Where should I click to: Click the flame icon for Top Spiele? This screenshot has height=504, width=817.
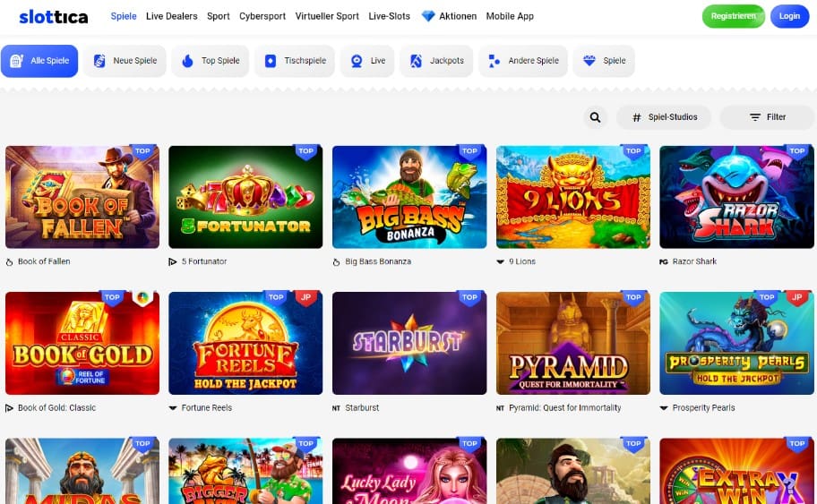click(187, 61)
